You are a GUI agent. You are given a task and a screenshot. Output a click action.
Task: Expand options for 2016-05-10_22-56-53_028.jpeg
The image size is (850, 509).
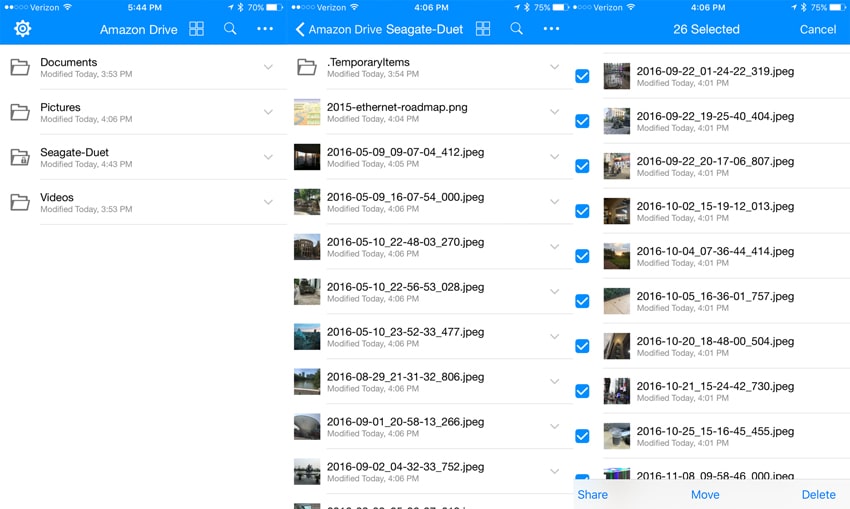coord(555,292)
